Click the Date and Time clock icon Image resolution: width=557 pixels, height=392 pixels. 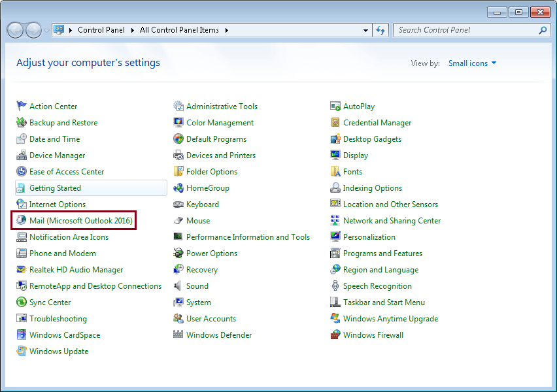[x=22, y=139]
